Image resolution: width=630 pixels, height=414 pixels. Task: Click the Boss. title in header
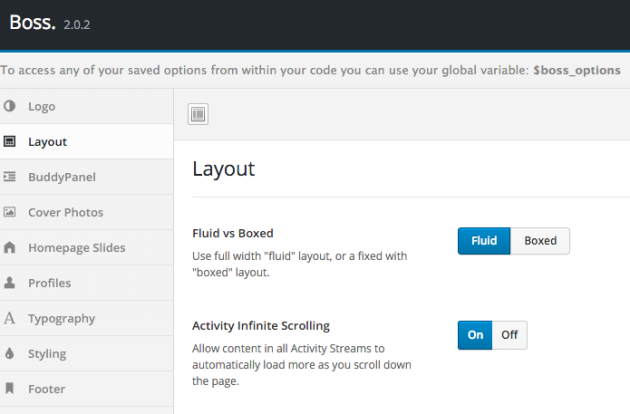pos(33,23)
